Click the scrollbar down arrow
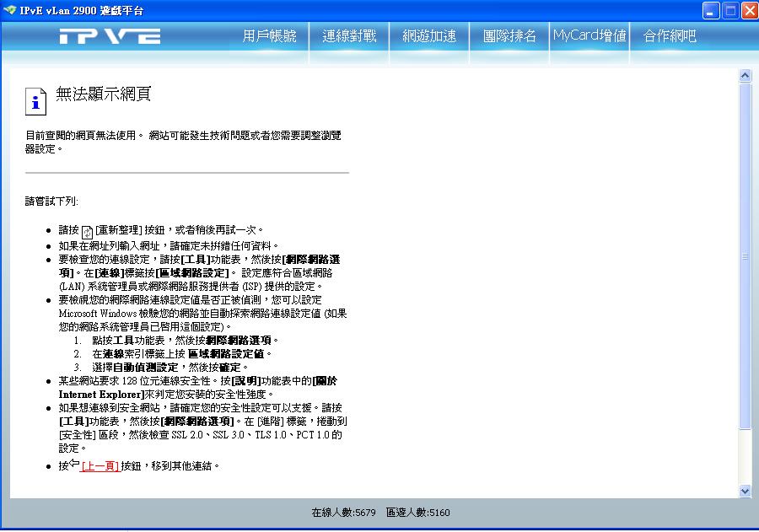The width and height of the screenshot is (759, 532). pos(745,491)
